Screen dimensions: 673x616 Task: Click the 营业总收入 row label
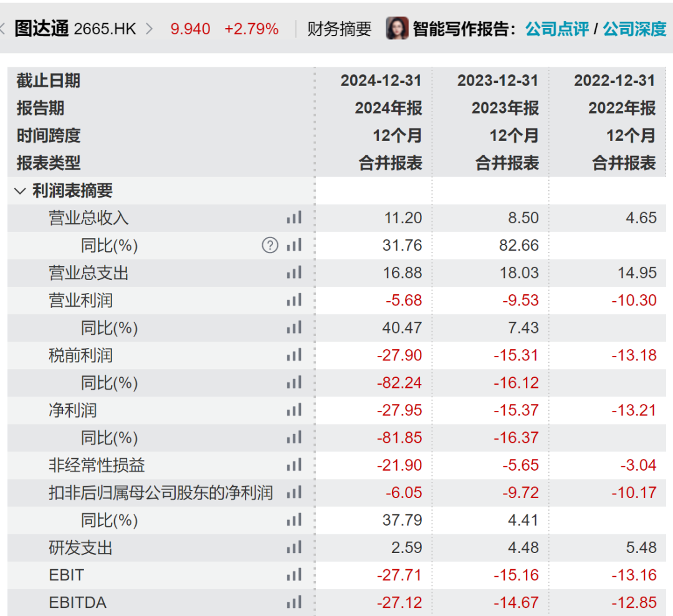[x=88, y=218]
